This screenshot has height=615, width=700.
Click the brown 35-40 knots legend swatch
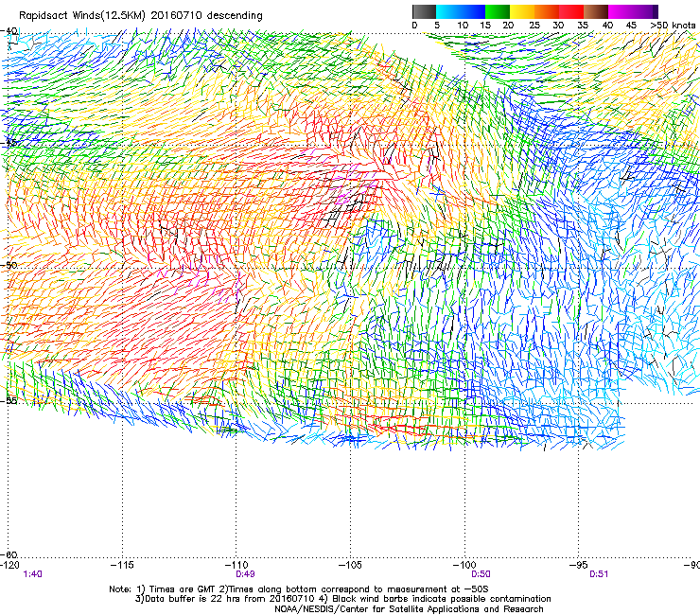click(596, 11)
